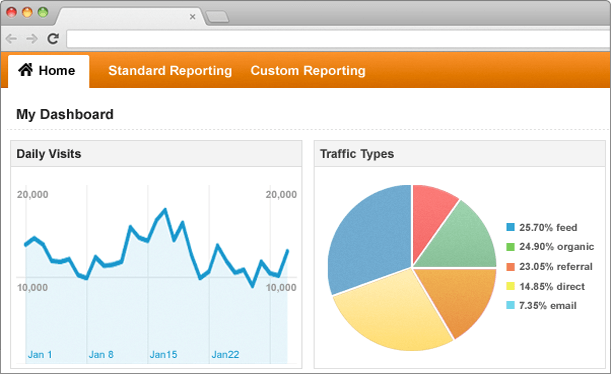Viewport: 611px width, 374px height.
Task: Select the yellow direct legend swatch
Action: (x=510, y=286)
